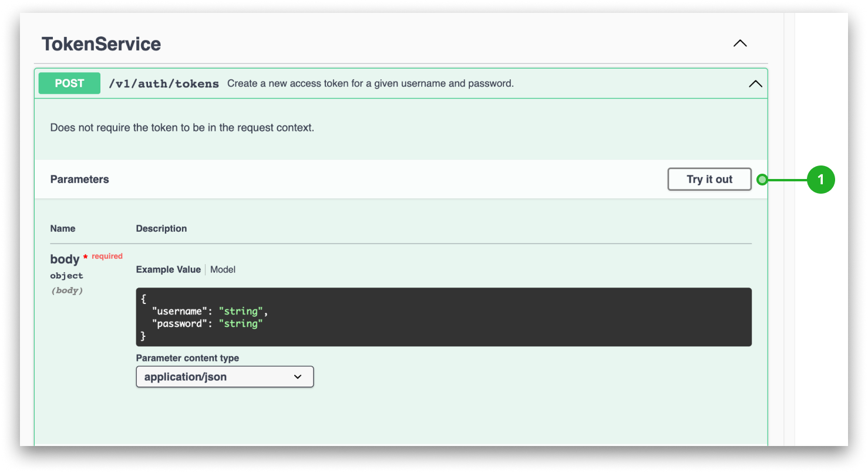The image size is (868, 473).
Task: Click the Description column header
Action: 162,228
